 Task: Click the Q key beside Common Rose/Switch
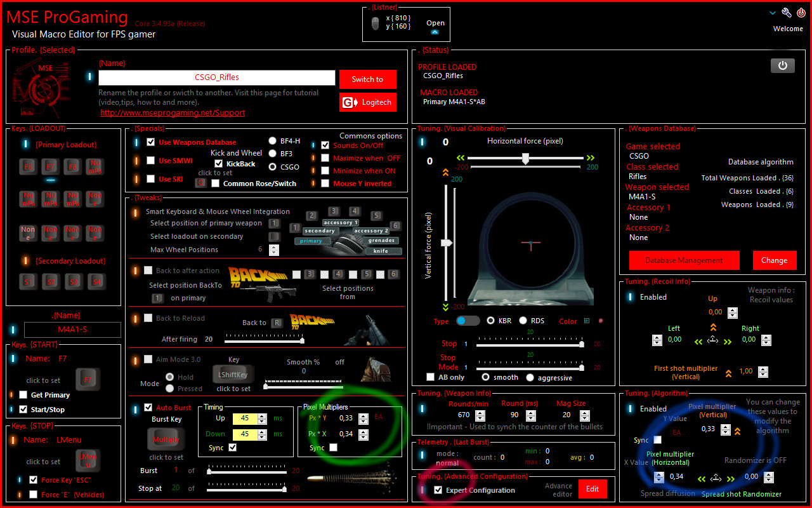[x=200, y=183]
